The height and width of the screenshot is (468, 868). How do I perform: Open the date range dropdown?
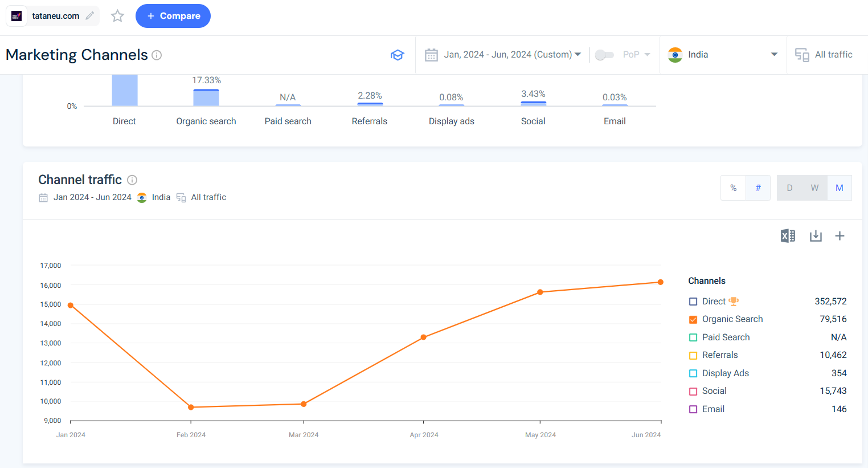tap(512, 55)
